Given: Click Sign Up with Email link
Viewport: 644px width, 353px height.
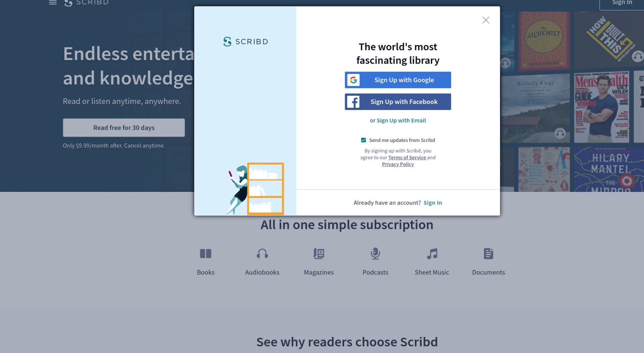Looking at the screenshot, I should click(x=401, y=120).
